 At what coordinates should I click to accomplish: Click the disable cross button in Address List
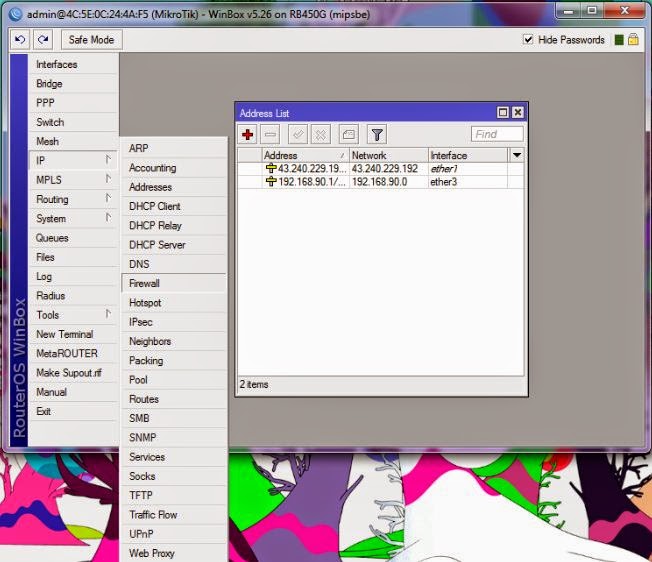(x=321, y=135)
